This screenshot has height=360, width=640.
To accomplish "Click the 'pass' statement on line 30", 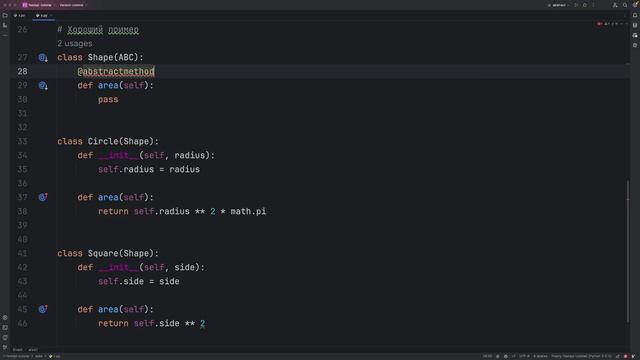I will click(x=108, y=99).
